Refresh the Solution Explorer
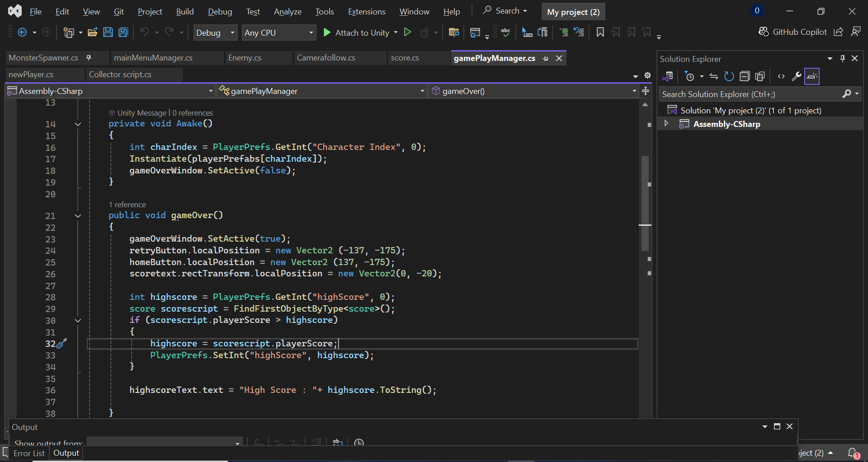The height and width of the screenshot is (462, 868). (729, 76)
